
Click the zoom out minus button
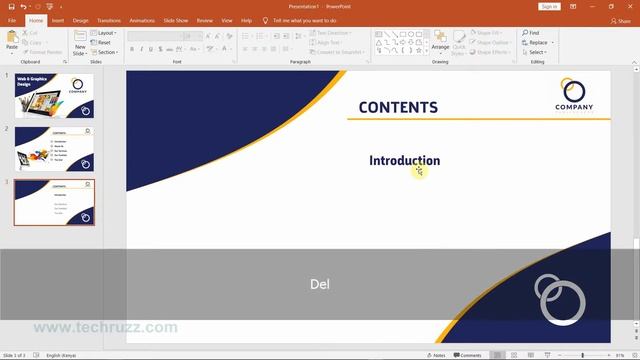[x=560, y=355]
